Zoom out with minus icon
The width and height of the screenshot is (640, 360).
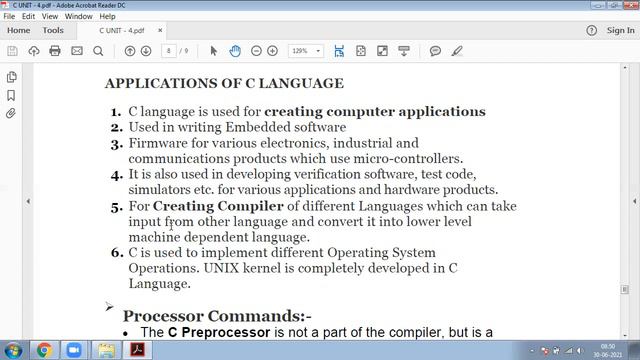click(256, 51)
